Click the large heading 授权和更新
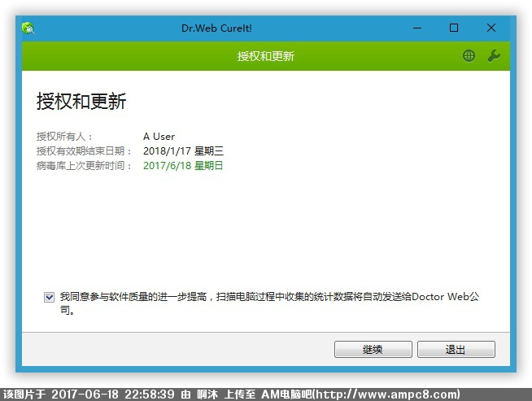The image size is (532, 401). [81, 101]
